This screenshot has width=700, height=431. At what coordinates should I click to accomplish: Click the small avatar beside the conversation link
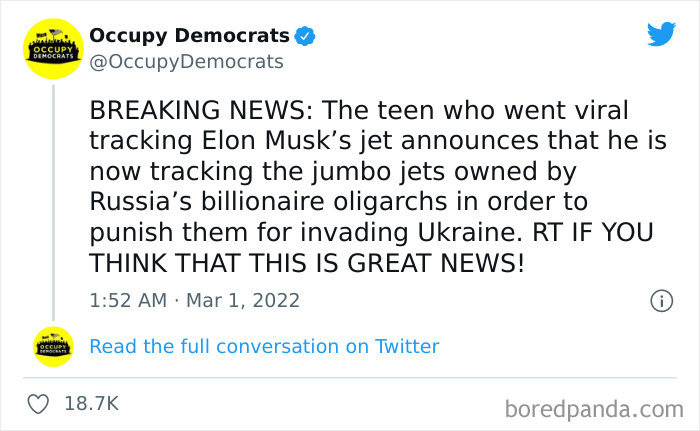[53, 347]
